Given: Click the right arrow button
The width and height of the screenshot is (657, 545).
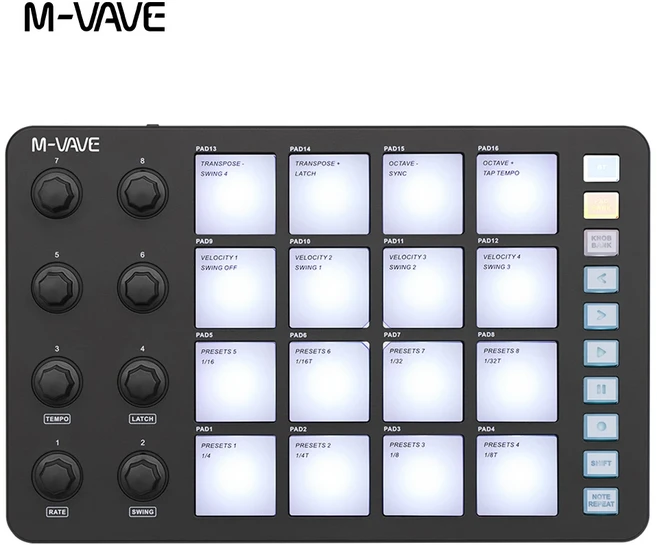Looking at the screenshot, I should coord(601,316).
